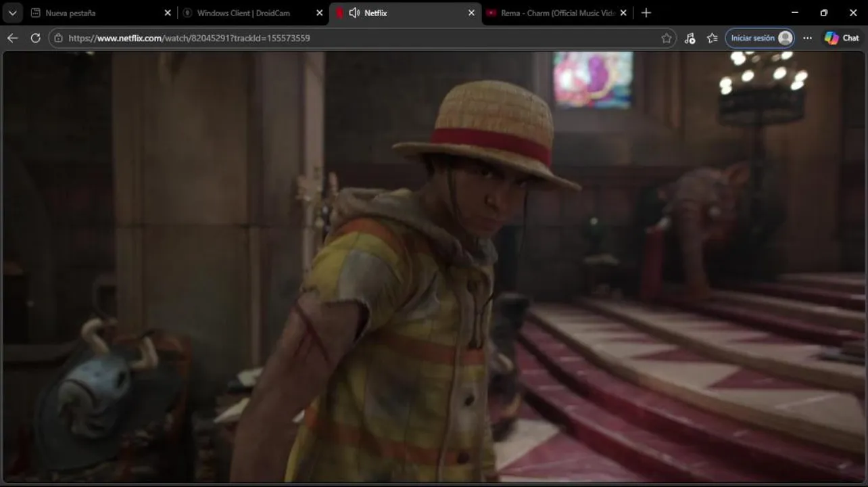Focus the netflix.com address bar
Image resolution: width=868 pixels, height=487 pixels.
(x=362, y=38)
